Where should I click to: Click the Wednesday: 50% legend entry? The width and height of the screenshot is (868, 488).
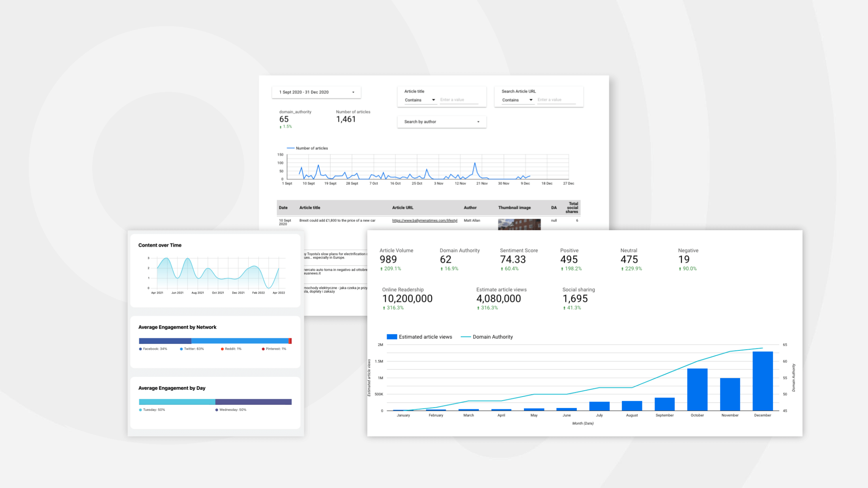coord(231,410)
